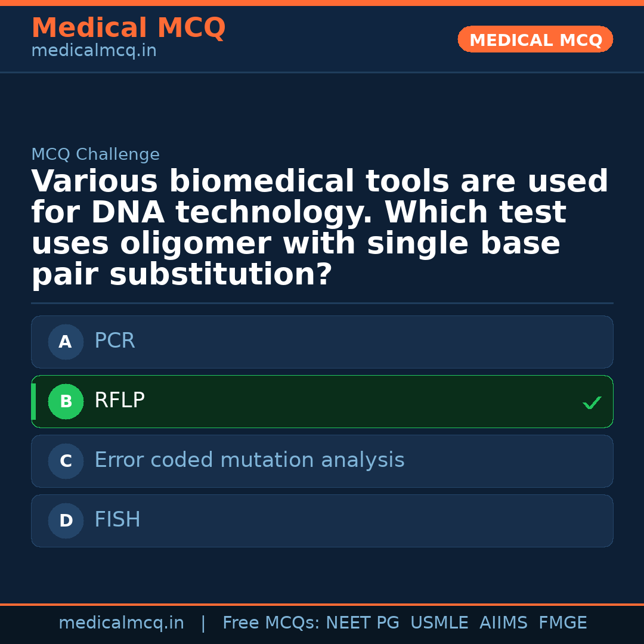644x644 pixels.
Task: Click the green letter B circle
Action: (x=66, y=402)
